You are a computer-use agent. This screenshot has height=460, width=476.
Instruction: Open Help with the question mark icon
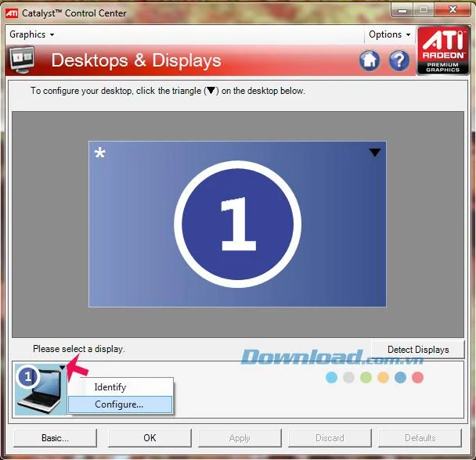399,60
